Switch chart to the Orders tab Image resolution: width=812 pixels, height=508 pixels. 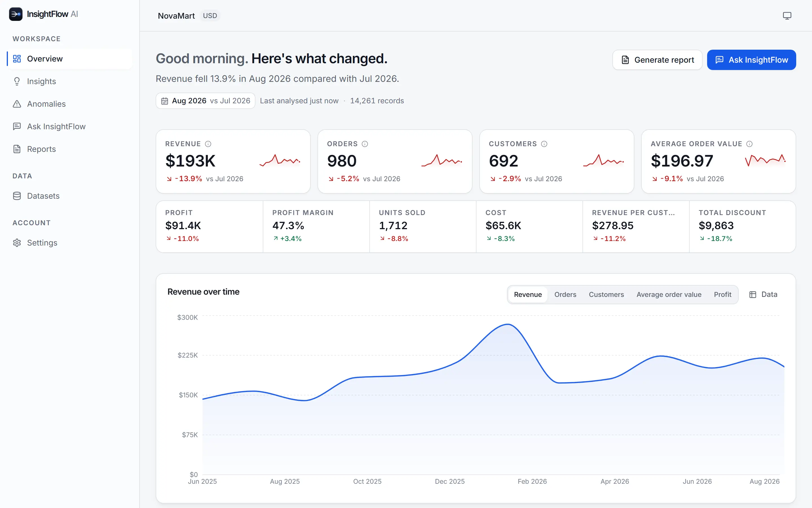pyautogui.click(x=565, y=295)
